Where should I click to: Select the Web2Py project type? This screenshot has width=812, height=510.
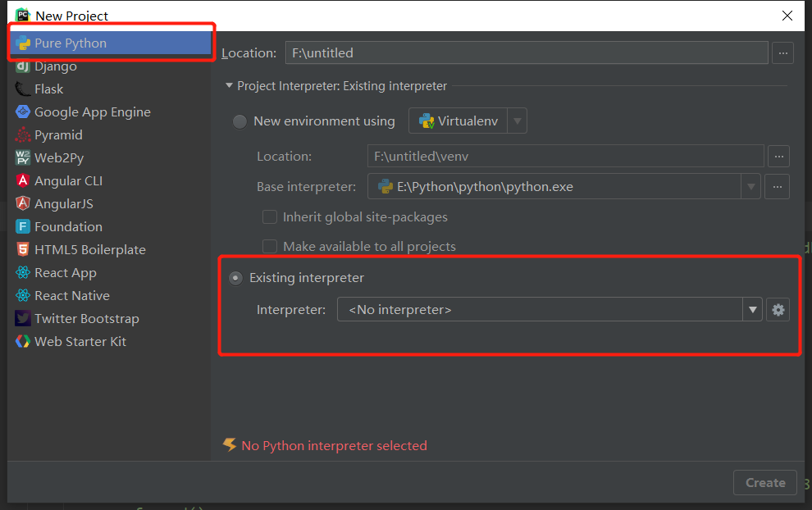[110, 158]
